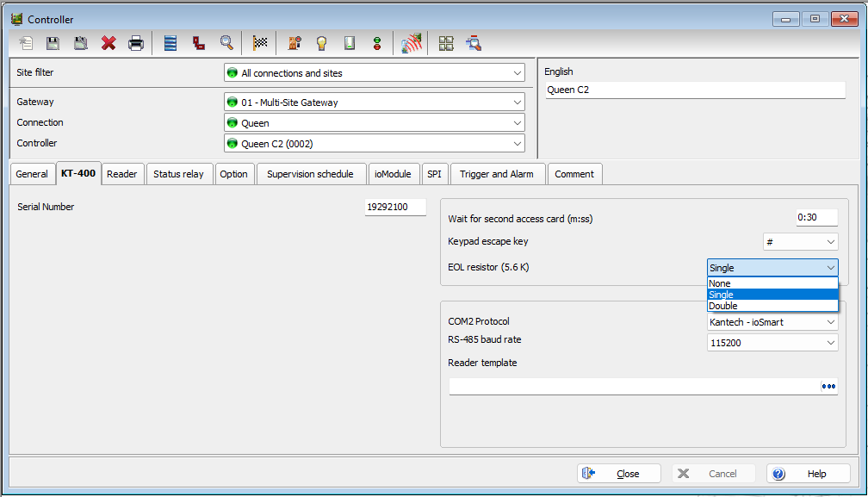The width and height of the screenshot is (868, 497).
Task: Select Single in EOL resistor list
Action: coord(772,295)
